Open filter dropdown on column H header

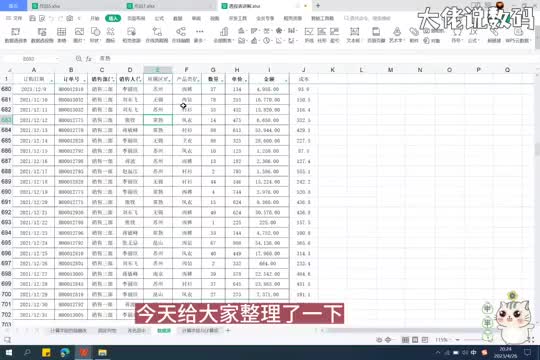click(x=246, y=80)
